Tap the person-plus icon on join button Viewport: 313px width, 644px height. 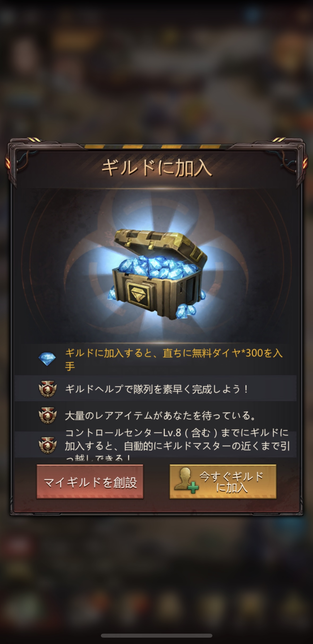186,481
